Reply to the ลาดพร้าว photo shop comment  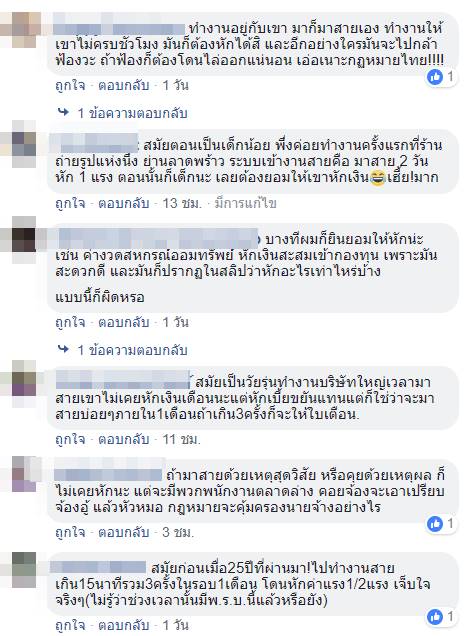(124, 203)
